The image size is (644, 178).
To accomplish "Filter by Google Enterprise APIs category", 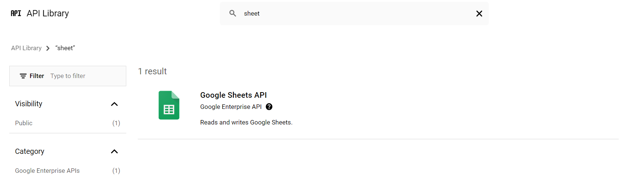I will [47, 171].
